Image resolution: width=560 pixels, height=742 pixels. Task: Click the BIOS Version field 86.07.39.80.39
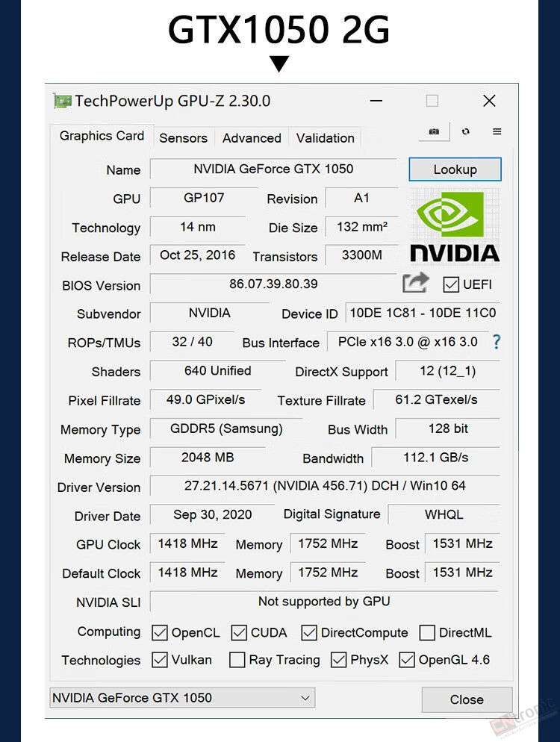pyautogui.click(x=273, y=284)
